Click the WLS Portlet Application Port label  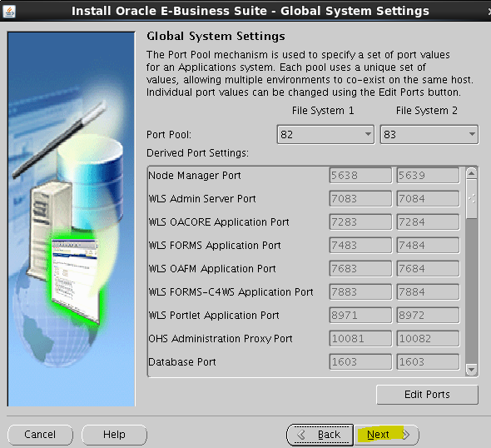[214, 315]
